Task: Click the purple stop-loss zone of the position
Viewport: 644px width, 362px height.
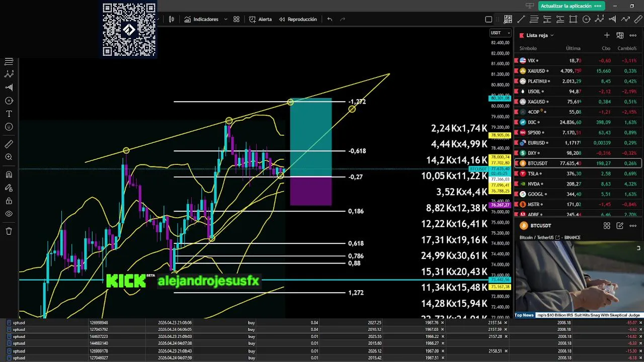Action: 310,191
